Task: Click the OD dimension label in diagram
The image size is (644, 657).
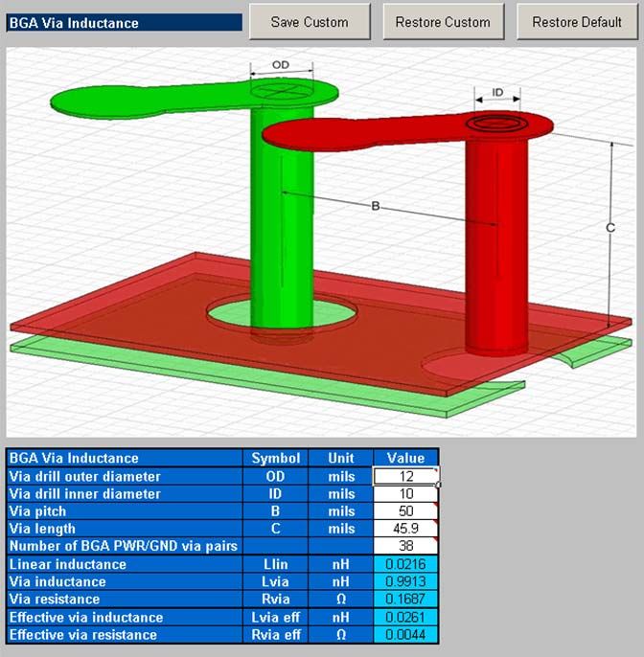Action: [x=281, y=65]
